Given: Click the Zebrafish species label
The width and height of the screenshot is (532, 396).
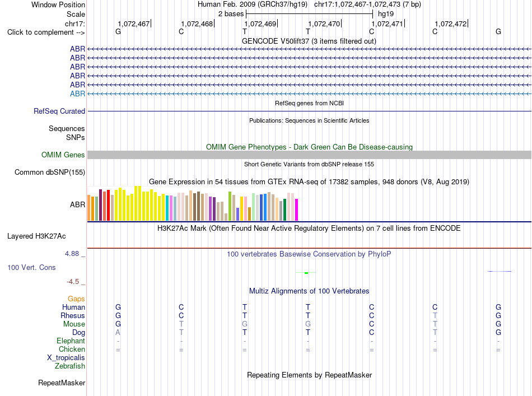Looking at the screenshot, I should click(70, 366).
